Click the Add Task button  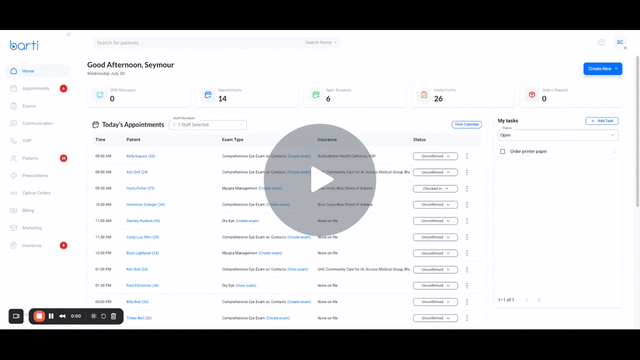(602, 121)
